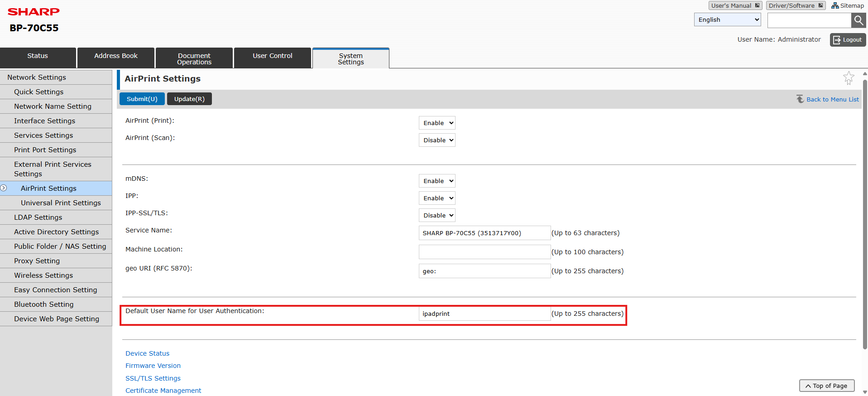The width and height of the screenshot is (868, 396).
Task: Open Device Web Page Setting in sidebar
Action: click(x=56, y=319)
